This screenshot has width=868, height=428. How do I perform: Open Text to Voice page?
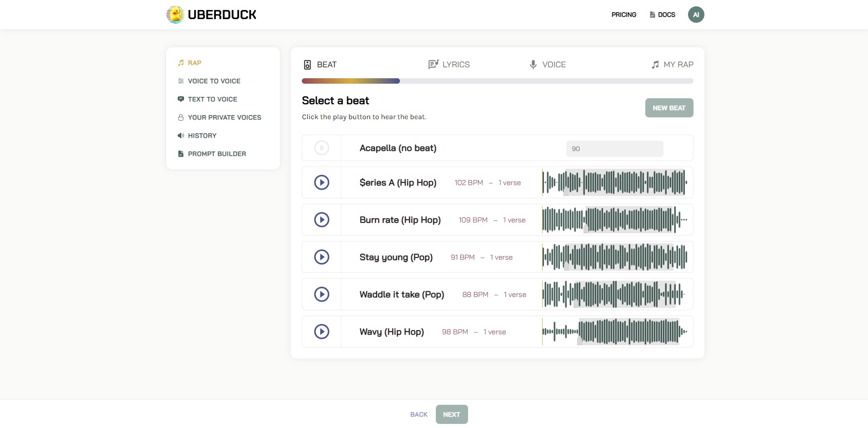[x=212, y=99]
